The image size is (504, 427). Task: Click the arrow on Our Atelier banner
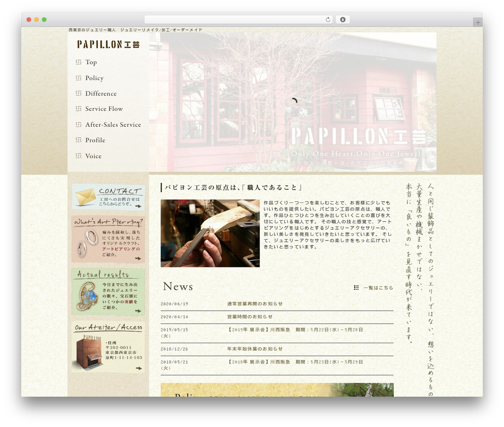pos(139,368)
